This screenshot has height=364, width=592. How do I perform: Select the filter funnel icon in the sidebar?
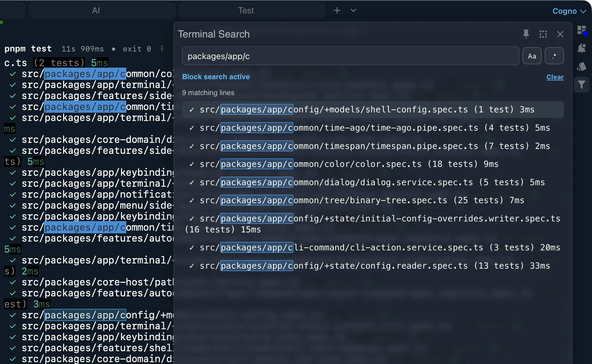pyautogui.click(x=582, y=85)
